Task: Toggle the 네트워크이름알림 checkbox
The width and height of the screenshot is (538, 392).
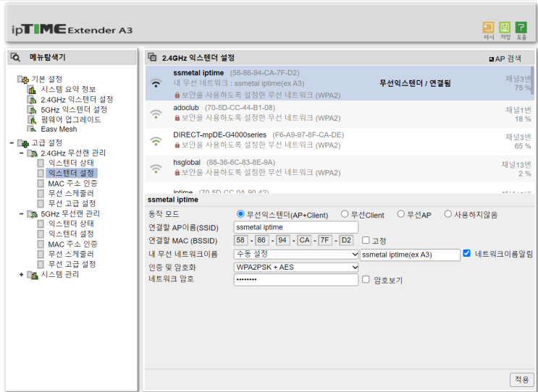Action: [x=467, y=254]
